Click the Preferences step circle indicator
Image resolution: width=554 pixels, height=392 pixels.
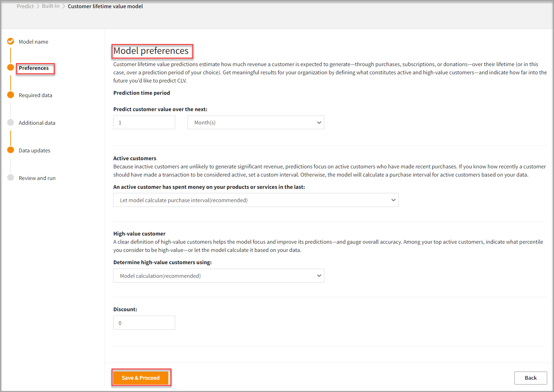click(11, 67)
